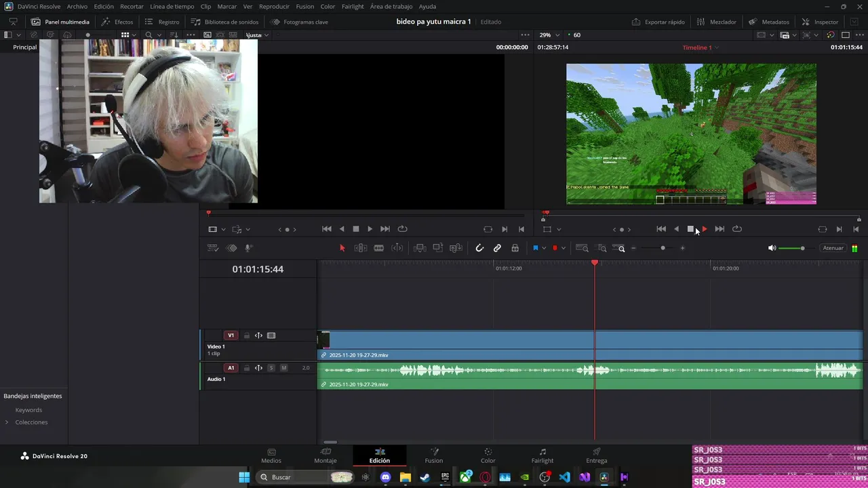Mute the Audio 1 track

[x=284, y=368]
